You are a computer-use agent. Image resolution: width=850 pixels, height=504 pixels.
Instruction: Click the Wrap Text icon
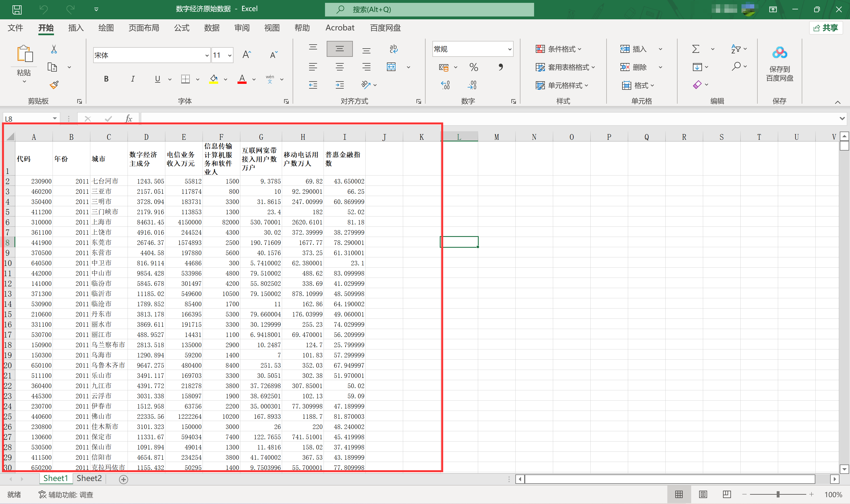coord(393,49)
